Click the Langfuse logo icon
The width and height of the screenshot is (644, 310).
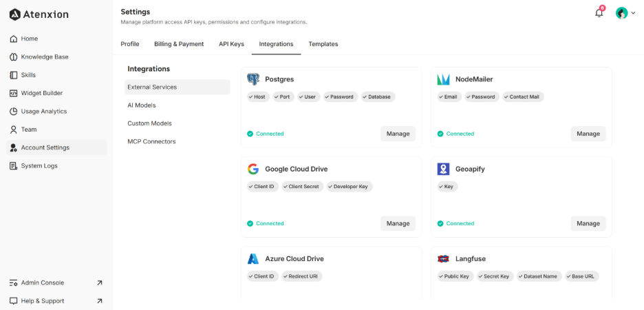(x=444, y=259)
